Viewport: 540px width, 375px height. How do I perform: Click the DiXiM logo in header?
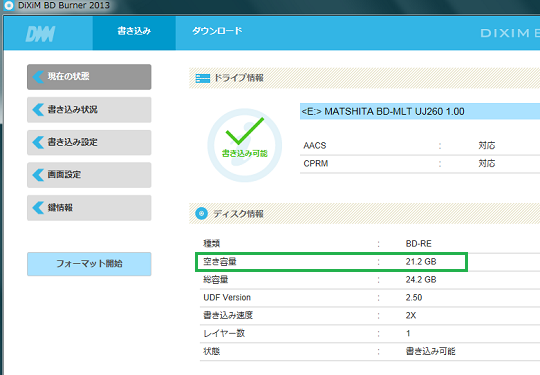[x=40, y=34]
